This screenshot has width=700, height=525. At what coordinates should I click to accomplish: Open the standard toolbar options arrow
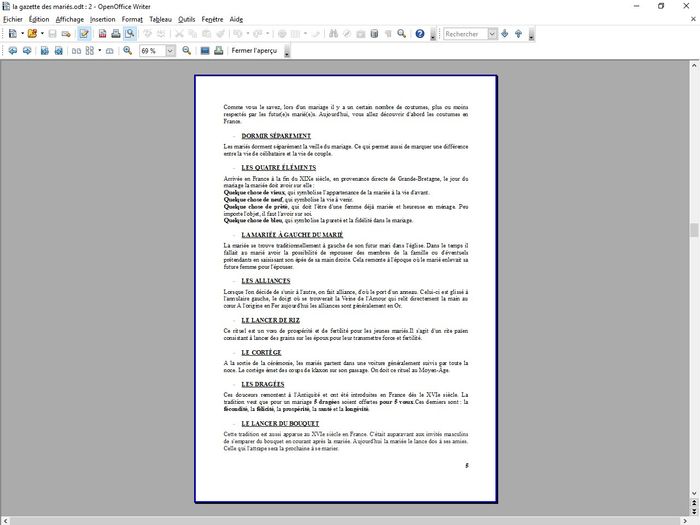[x=433, y=34]
